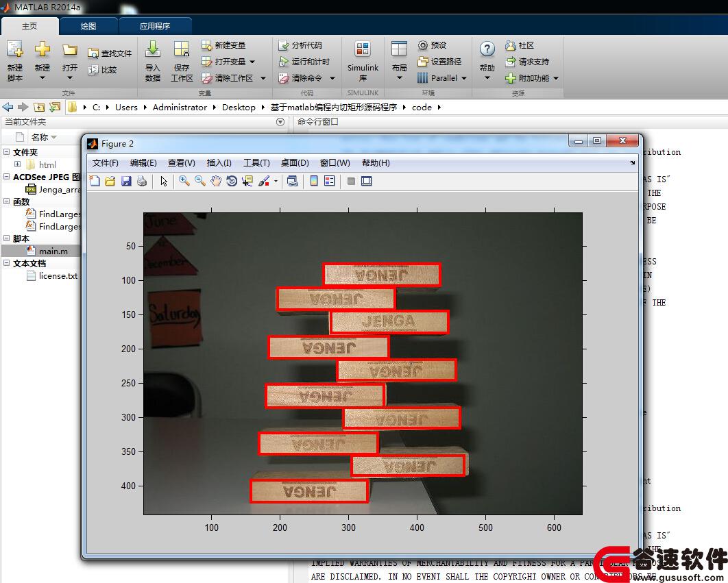Open Current Folder panel actions button
Viewport: 728px width, 583px height.
[x=280, y=122]
